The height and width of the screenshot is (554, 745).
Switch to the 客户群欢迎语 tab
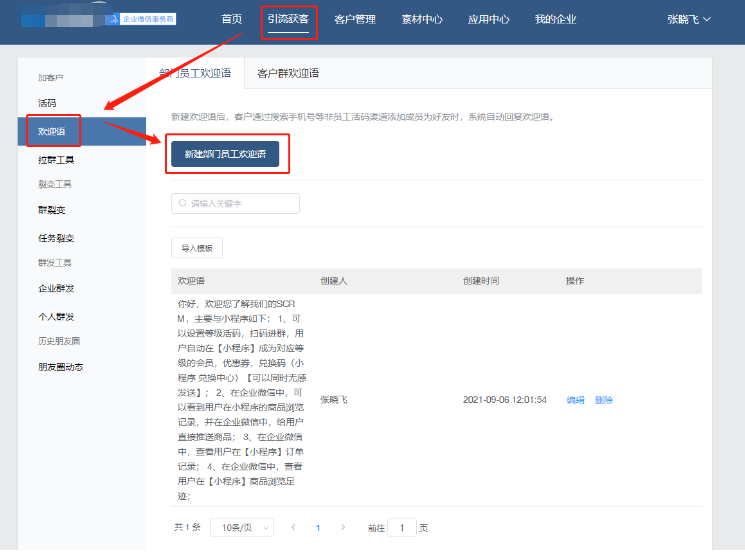[x=288, y=74]
